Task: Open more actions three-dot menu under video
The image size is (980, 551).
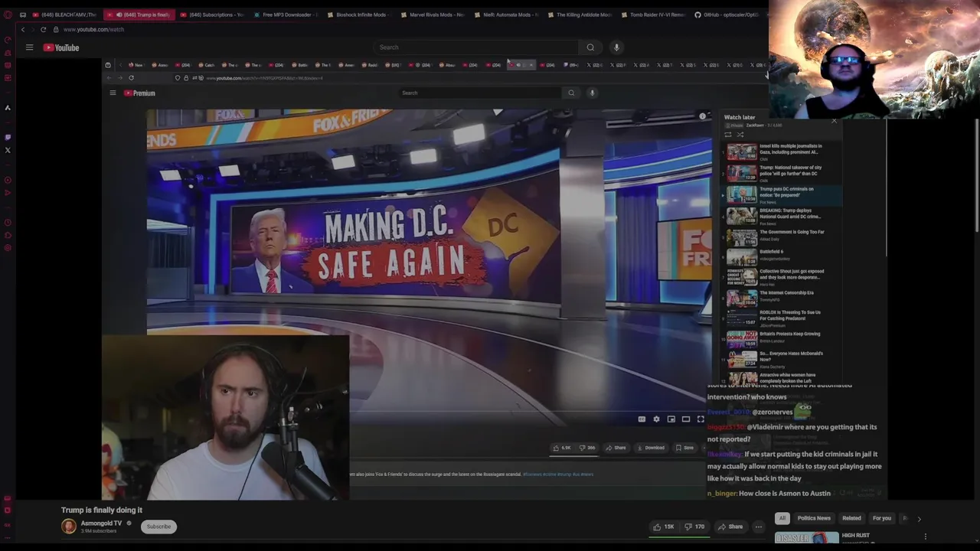Action: (759, 527)
